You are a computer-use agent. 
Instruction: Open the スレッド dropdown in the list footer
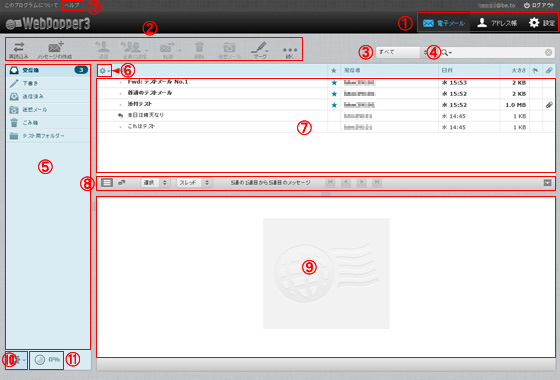point(195,182)
